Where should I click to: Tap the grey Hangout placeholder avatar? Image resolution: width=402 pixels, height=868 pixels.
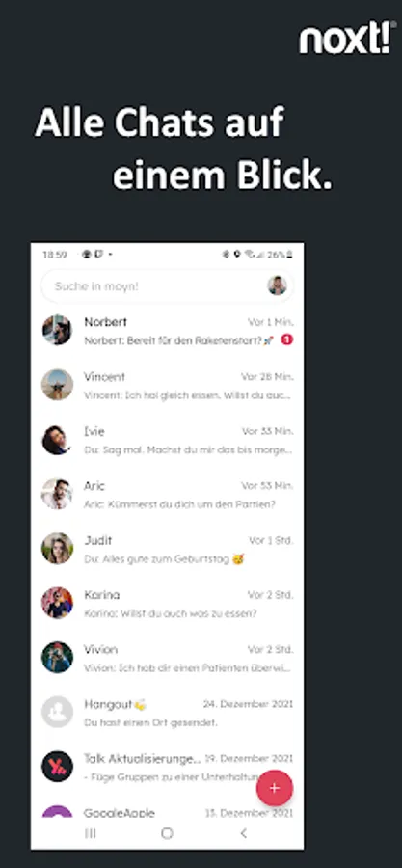click(x=57, y=712)
